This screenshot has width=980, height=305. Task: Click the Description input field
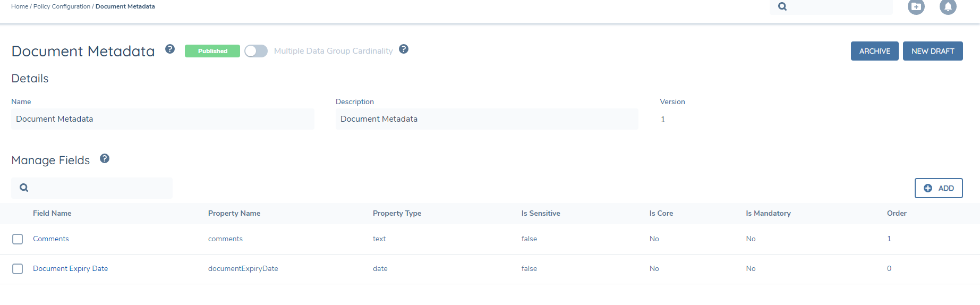click(487, 119)
